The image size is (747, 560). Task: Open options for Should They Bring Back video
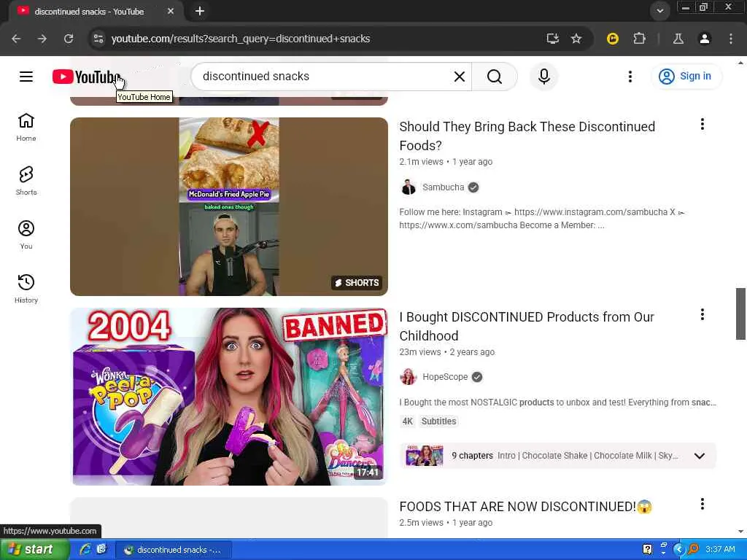pyautogui.click(x=702, y=124)
